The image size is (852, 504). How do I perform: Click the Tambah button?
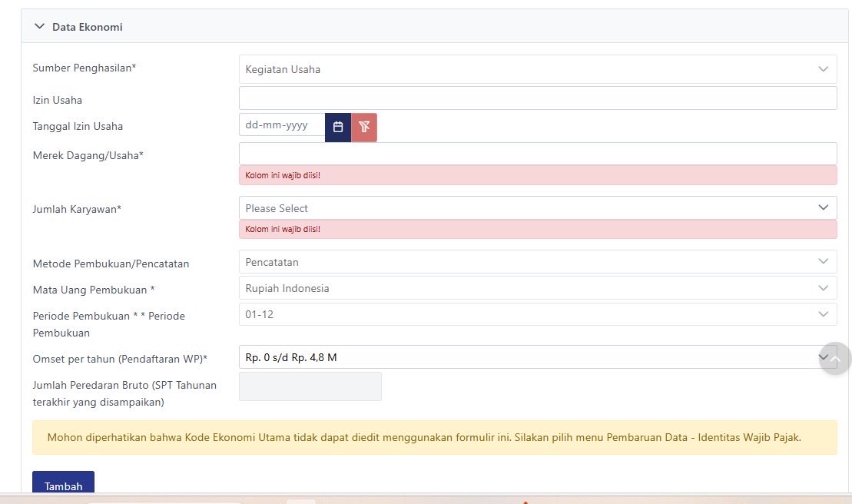coord(64,482)
